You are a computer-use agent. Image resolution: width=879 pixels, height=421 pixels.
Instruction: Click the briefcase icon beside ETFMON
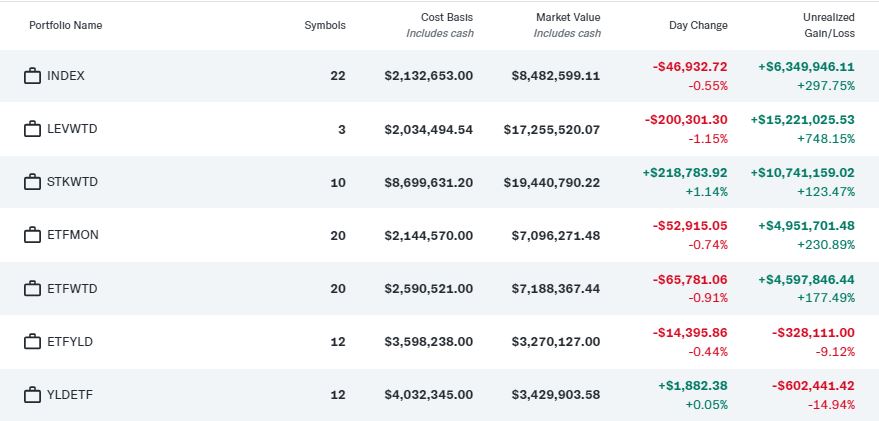click(x=32, y=235)
